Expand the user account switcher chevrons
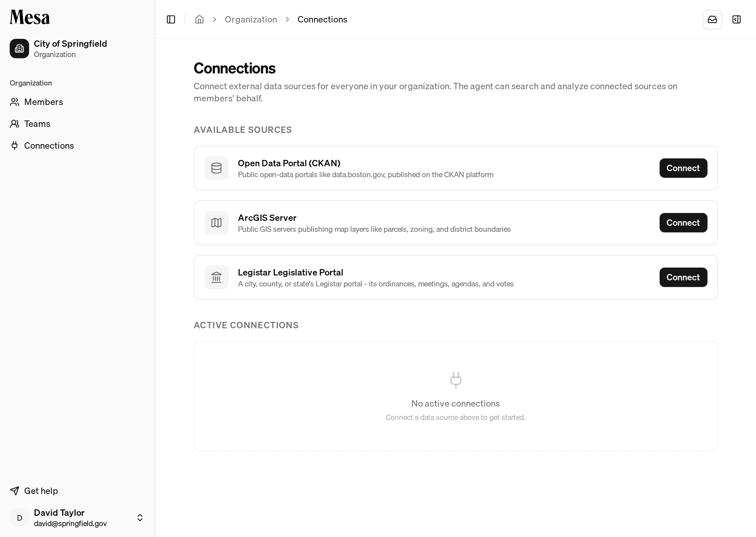Image resolution: width=756 pixels, height=537 pixels. [x=140, y=518]
